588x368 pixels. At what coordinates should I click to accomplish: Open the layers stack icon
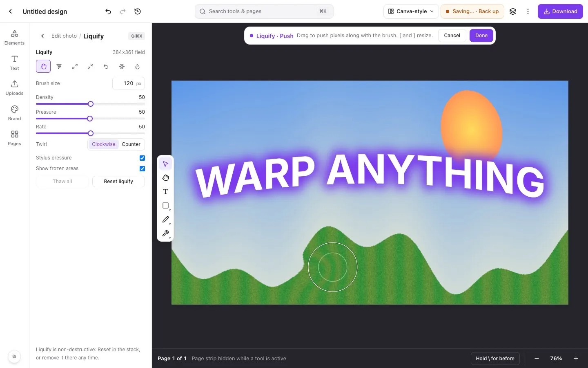tap(513, 11)
